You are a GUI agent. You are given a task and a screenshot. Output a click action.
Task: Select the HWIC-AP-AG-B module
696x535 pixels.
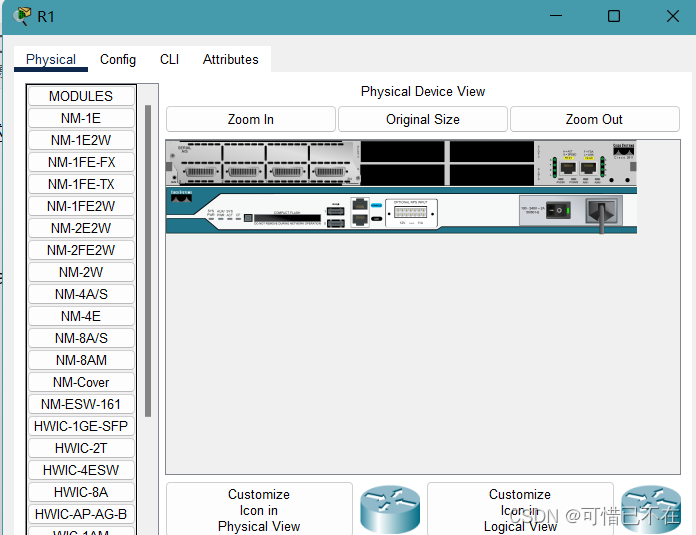(x=81, y=514)
